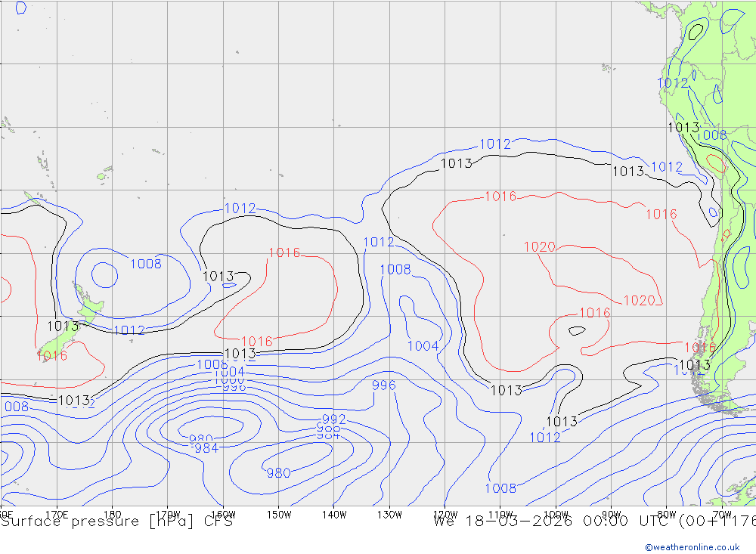The image size is (756, 554).
Task: Select the 90W longitude label
Action: coord(612,515)
